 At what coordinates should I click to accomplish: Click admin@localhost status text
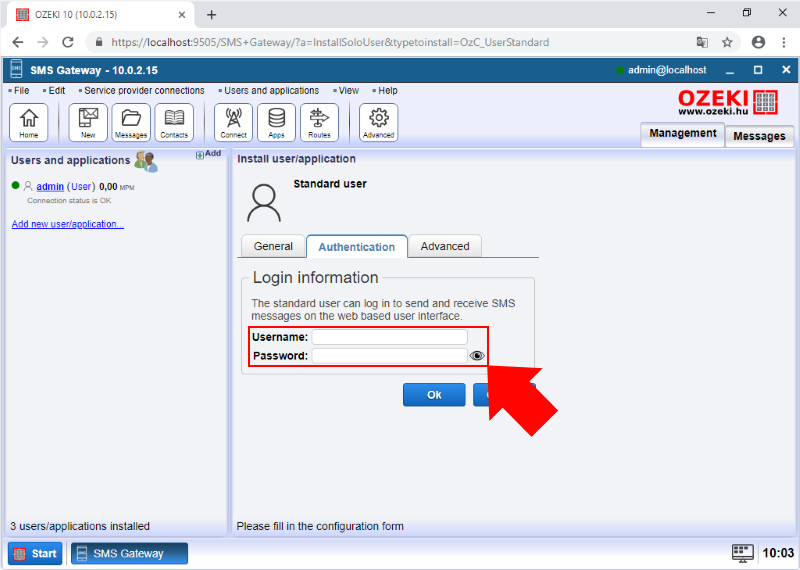pos(667,70)
